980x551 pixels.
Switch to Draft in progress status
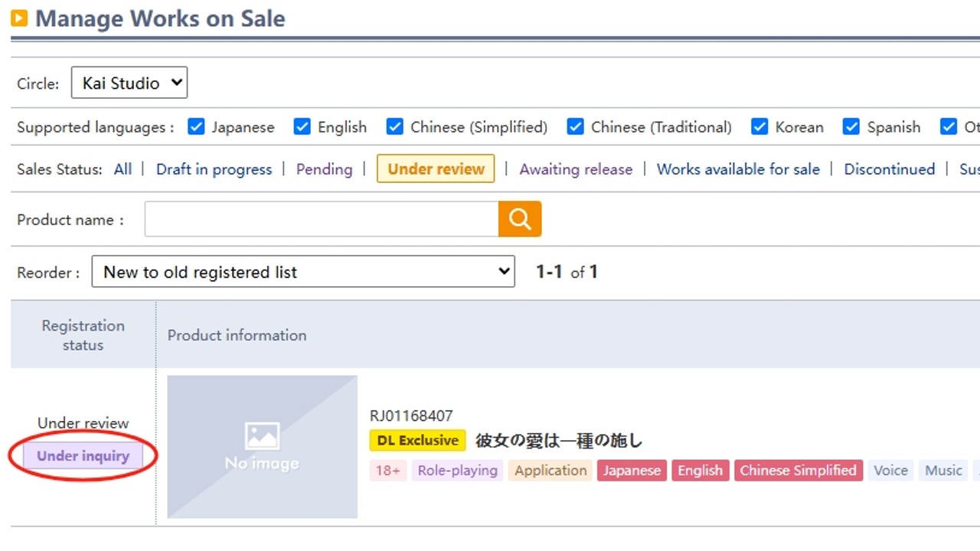coord(214,169)
